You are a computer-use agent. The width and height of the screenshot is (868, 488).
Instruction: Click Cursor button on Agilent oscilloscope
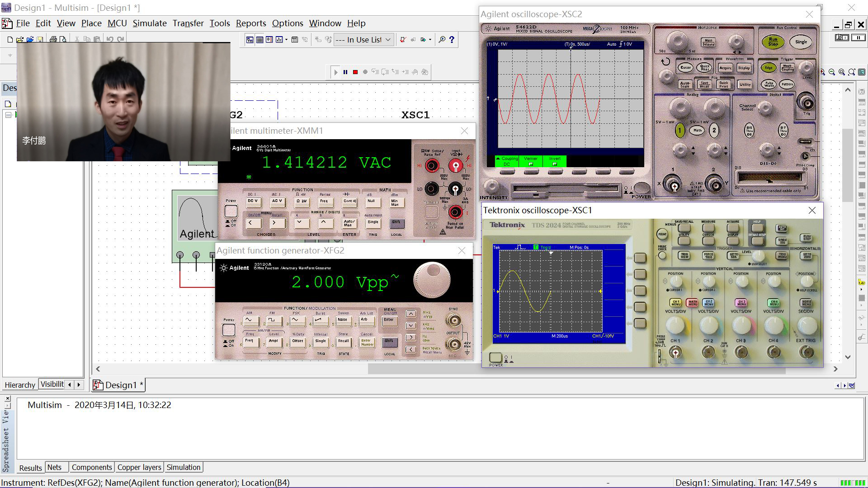pyautogui.click(x=686, y=67)
